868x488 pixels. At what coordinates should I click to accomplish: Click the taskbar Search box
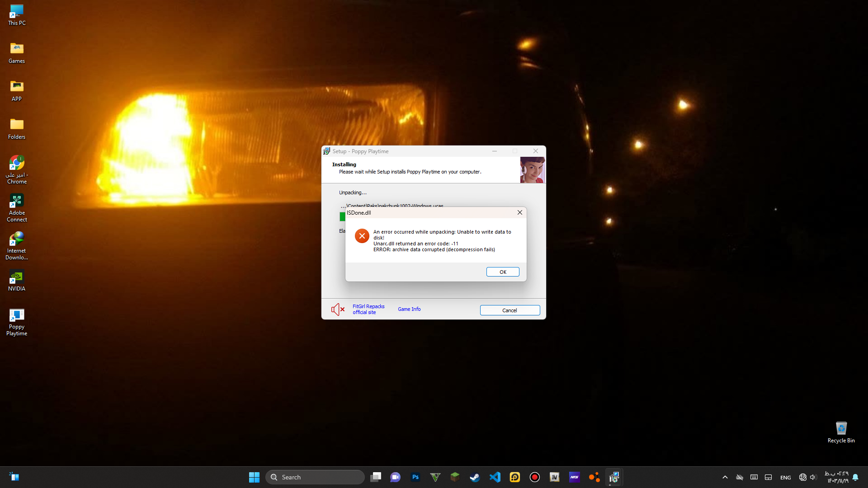(315, 477)
